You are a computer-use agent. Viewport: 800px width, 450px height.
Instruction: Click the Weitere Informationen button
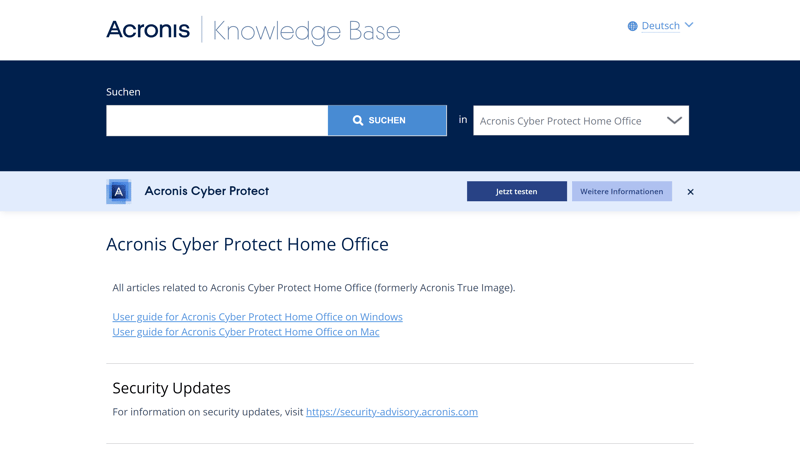[x=621, y=191]
